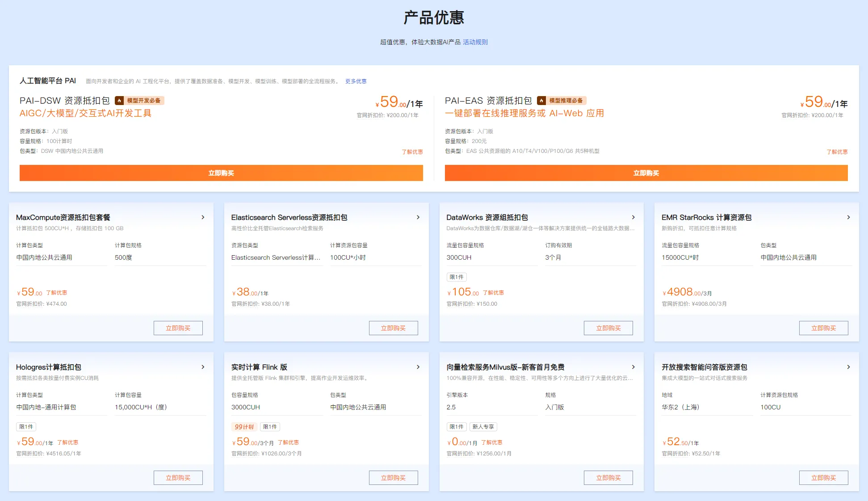Buy now on MaxCompute资源抵扣包套餐 card
The width and height of the screenshot is (868, 501).
[178, 328]
